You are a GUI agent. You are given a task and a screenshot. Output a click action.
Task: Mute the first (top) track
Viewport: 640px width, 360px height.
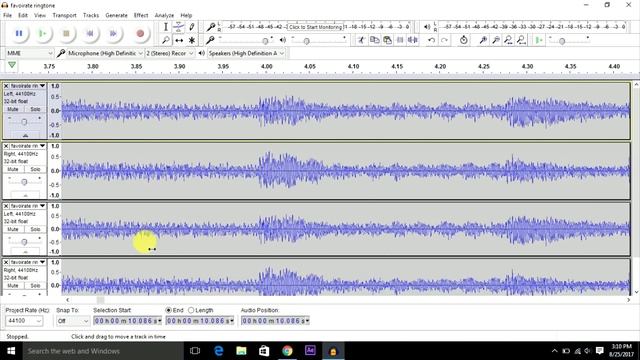click(13, 109)
